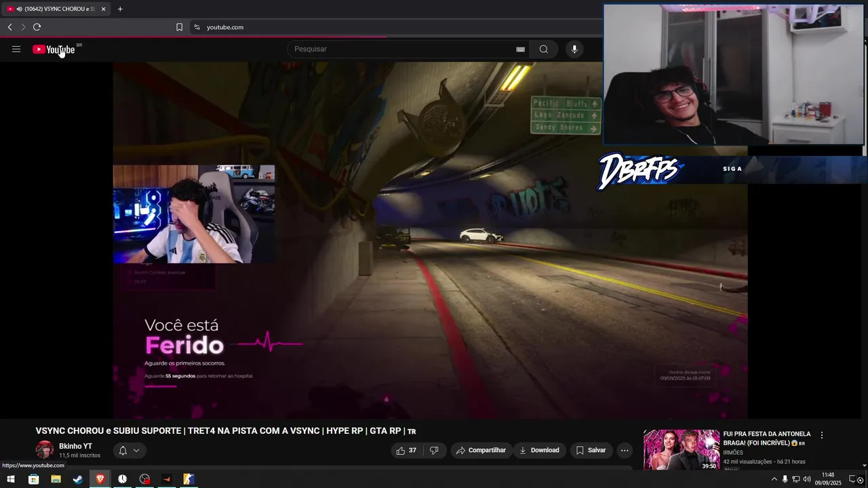Bookmark this page
Viewport: 868px width, 488px height.
click(179, 27)
